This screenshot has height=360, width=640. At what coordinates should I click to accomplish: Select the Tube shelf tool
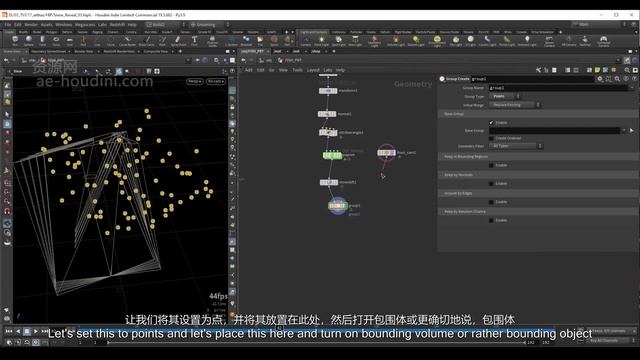42,40
